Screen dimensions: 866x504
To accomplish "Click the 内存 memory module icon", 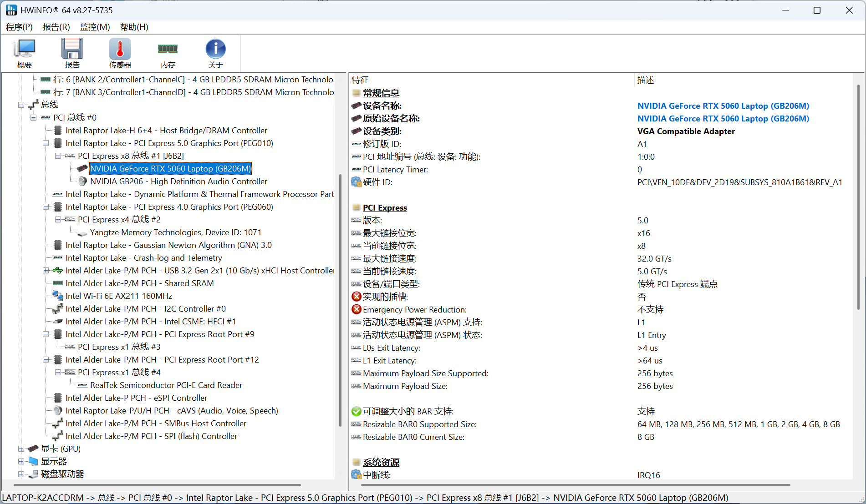I will (168, 53).
